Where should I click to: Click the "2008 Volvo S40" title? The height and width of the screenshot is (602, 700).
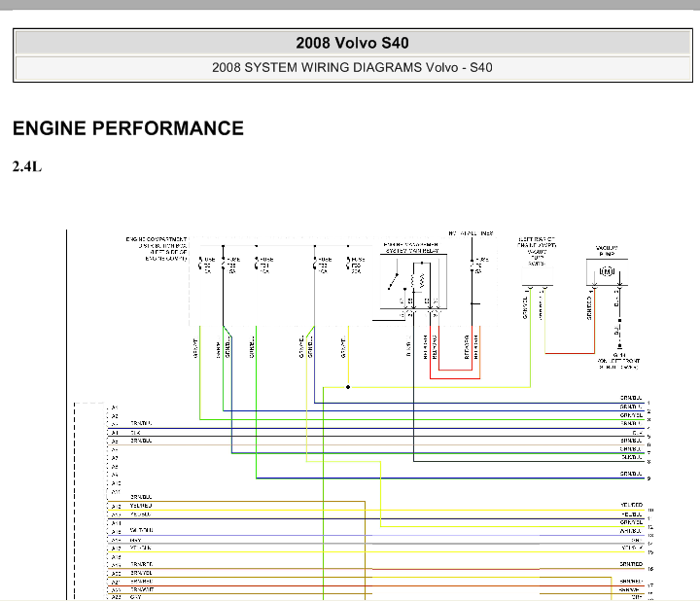[x=352, y=43]
